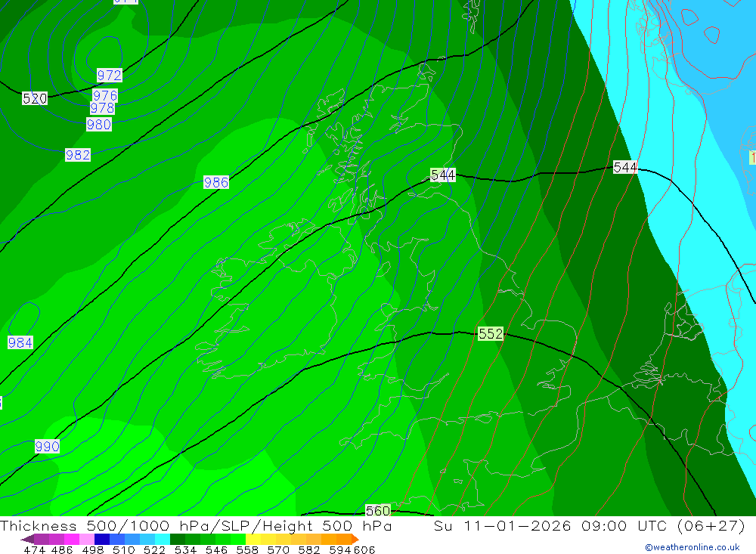Click the 520 height contour label
This screenshot has width=756, height=554.
35,98
